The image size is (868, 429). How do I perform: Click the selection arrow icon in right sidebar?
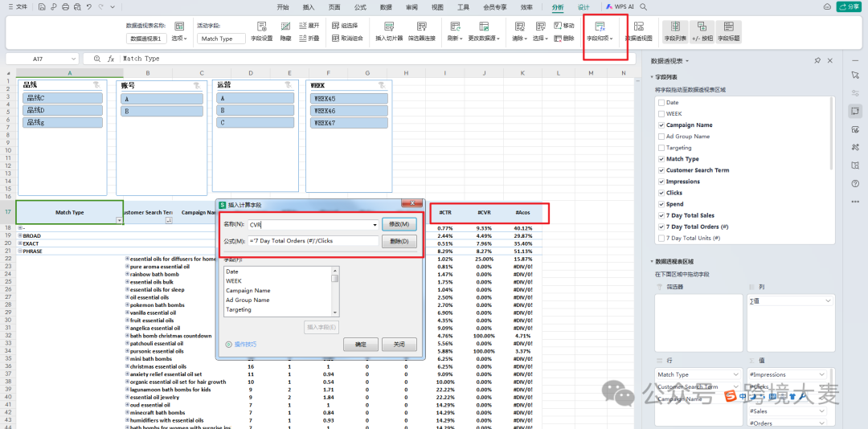(855, 75)
